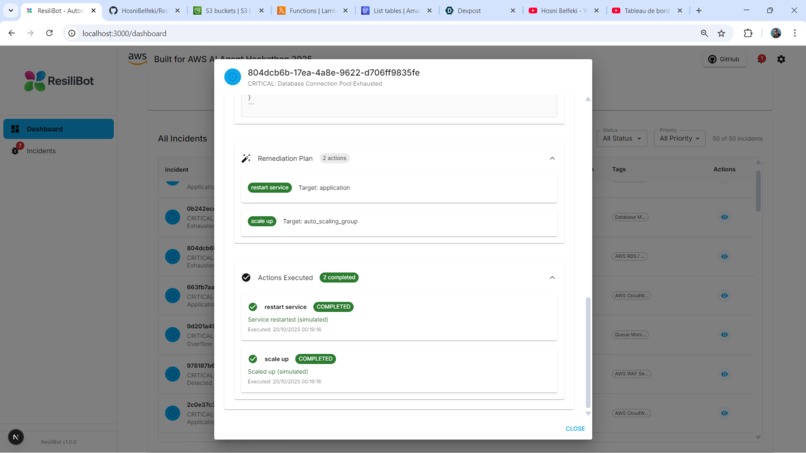Screen dimensions: 806x453
Task: Open the settings gear icon
Action: [x=781, y=59]
